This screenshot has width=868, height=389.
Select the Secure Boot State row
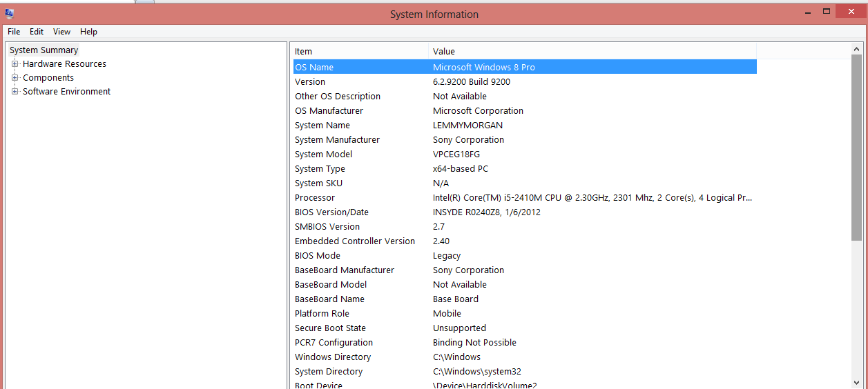(x=524, y=328)
